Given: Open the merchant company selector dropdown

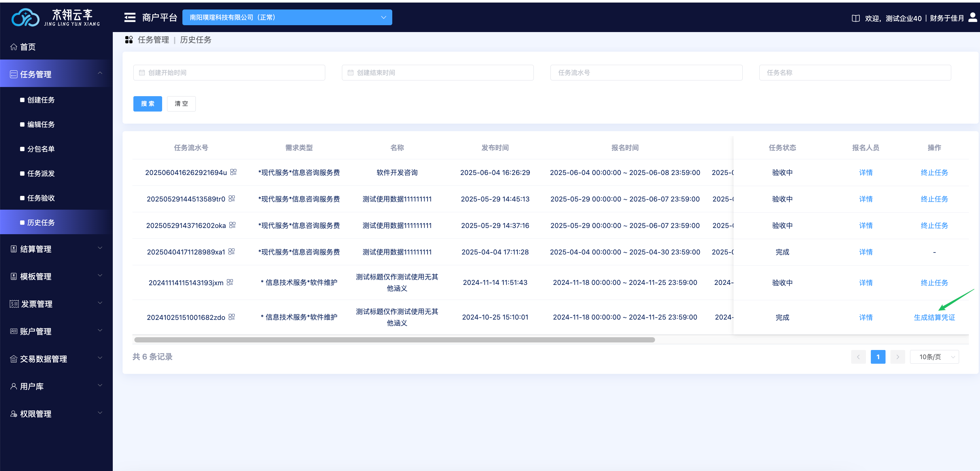Looking at the screenshot, I should tap(287, 18).
